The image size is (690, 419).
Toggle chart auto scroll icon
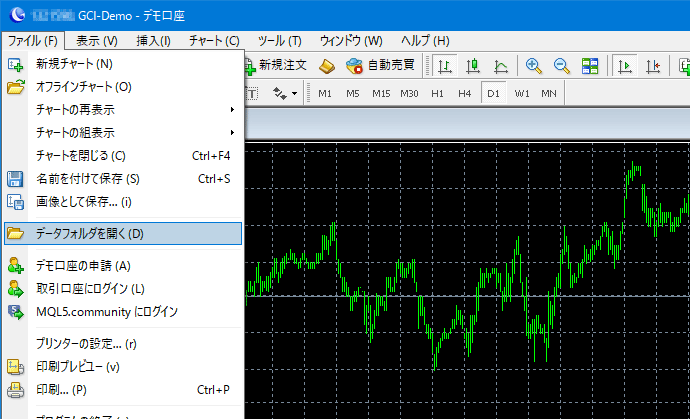coord(624,66)
